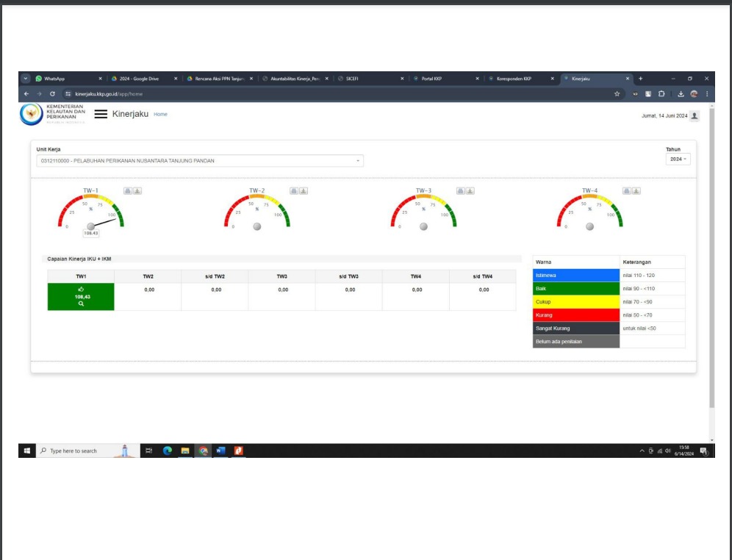Image resolution: width=732 pixels, height=560 pixels.
Task: Click the 'Belum ada penilaian' legend row
Action: point(609,342)
